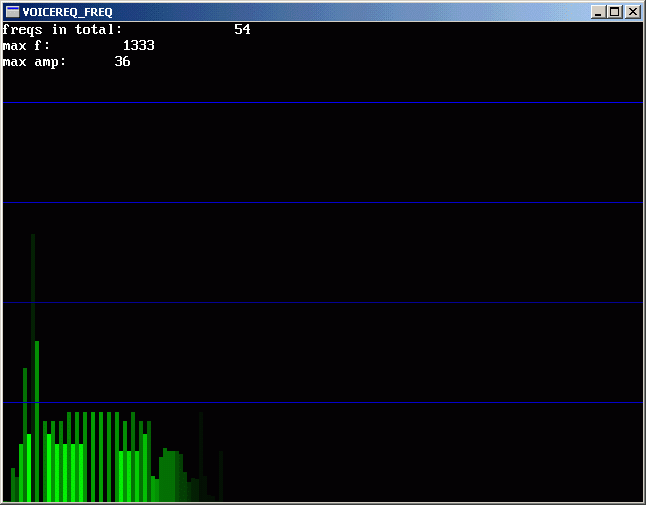Click the topmost blue horizontal gridline
Screen dimensions: 646x505
tap(322, 102)
